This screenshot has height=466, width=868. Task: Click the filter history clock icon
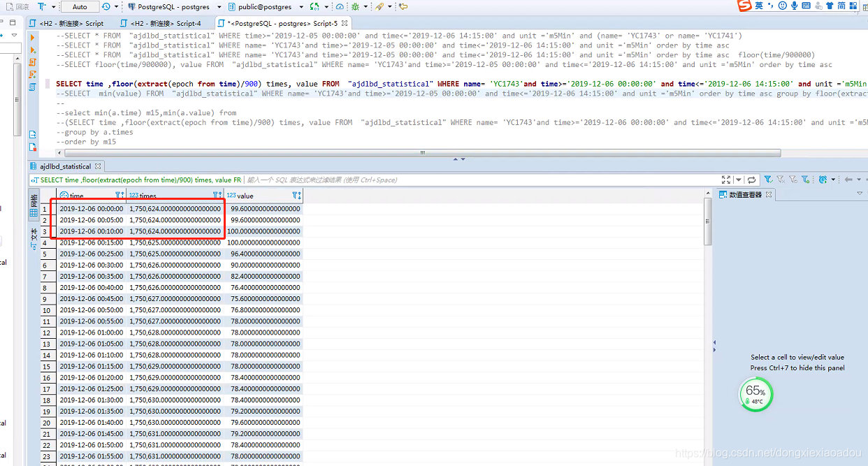pyautogui.click(x=823, y=180)
